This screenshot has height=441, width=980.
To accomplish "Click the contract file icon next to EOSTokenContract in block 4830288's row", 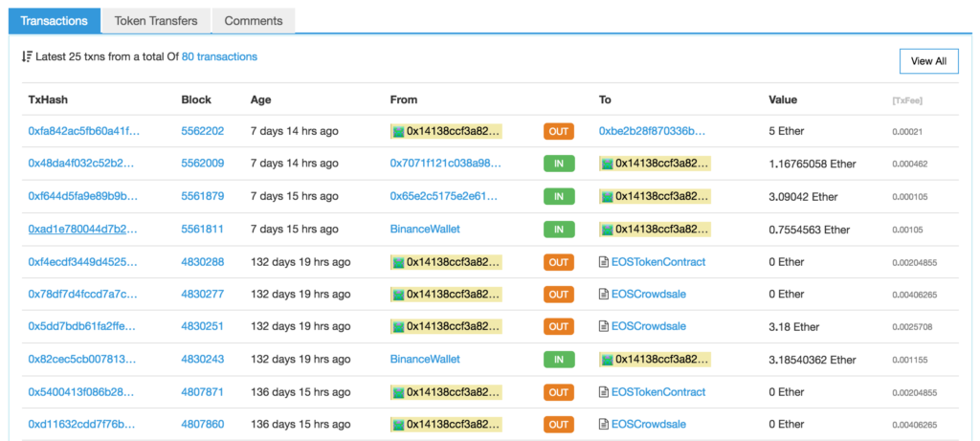I will pyautogui.click(x=604, y=261).
